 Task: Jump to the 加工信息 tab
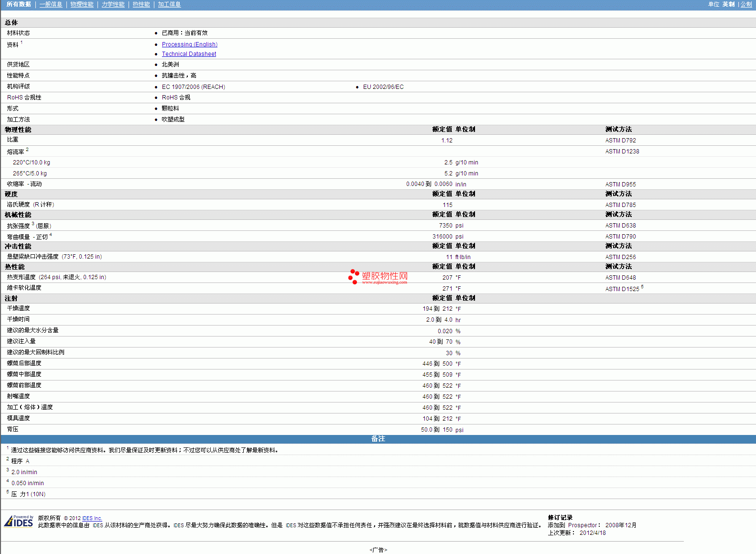169,4
